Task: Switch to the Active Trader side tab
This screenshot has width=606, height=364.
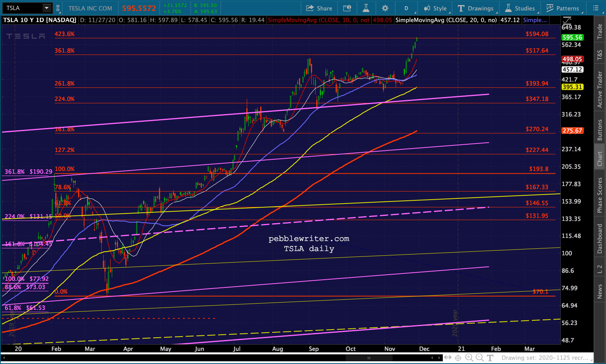Action: coord(600,89)
